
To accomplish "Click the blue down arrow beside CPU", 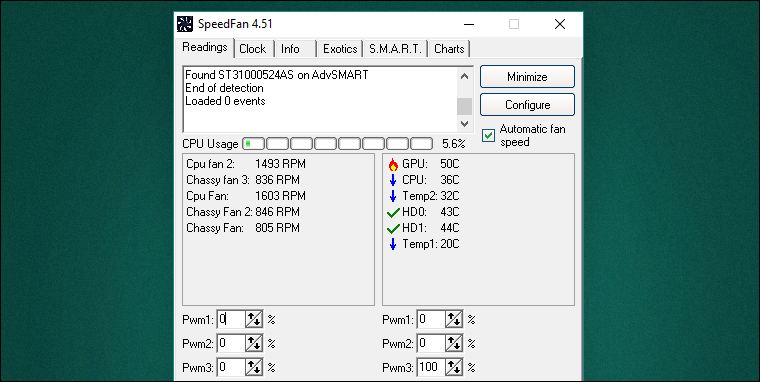I will [x=393, y=180].
